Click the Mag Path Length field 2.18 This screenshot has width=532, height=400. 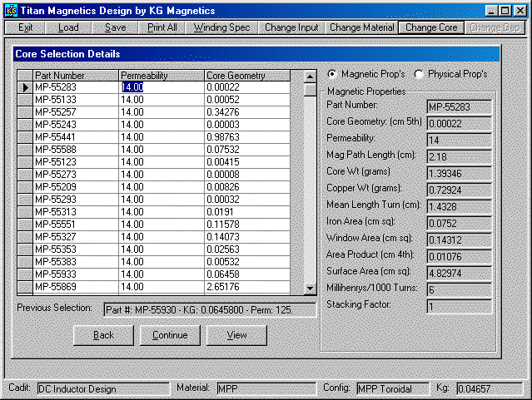(x=459, y=157)
